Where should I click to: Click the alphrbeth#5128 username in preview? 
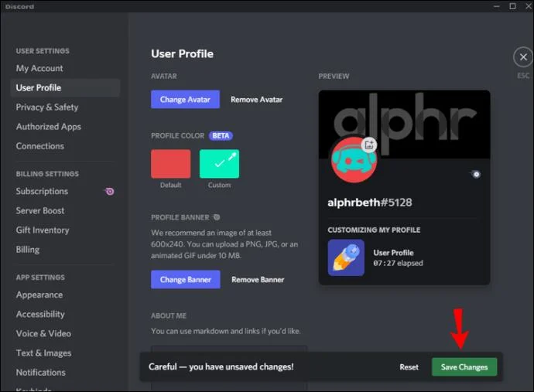(x=369, y=203)
